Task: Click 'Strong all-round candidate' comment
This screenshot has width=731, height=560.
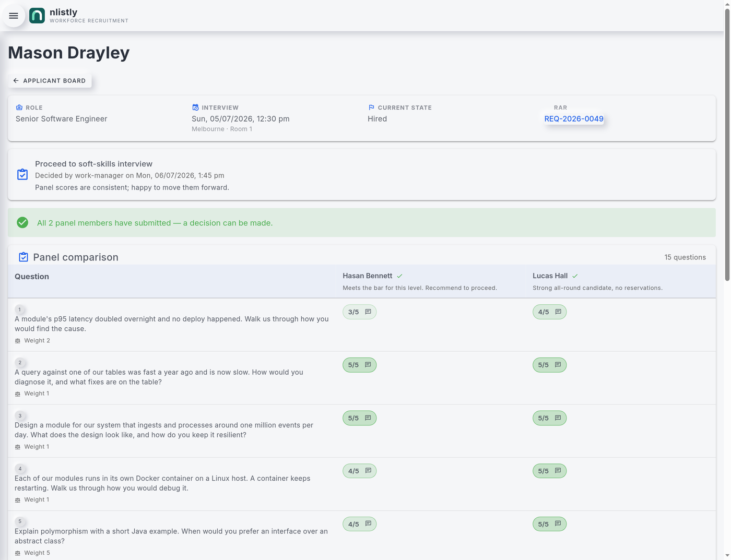Action: point(597,288)
